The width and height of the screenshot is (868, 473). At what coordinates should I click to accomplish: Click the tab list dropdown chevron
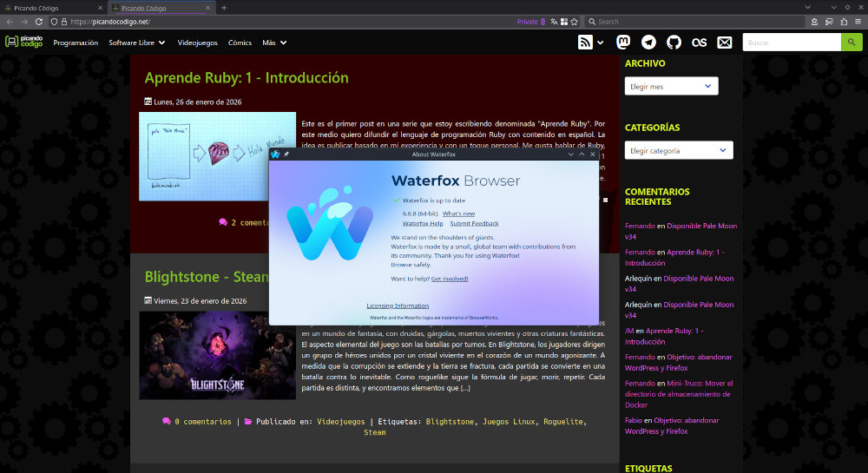[x=807, y=7]
